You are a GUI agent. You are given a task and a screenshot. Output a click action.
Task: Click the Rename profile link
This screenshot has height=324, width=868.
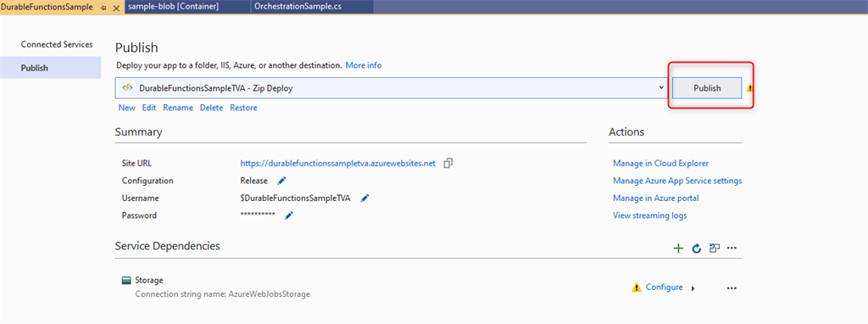click(x=178, y=108)
